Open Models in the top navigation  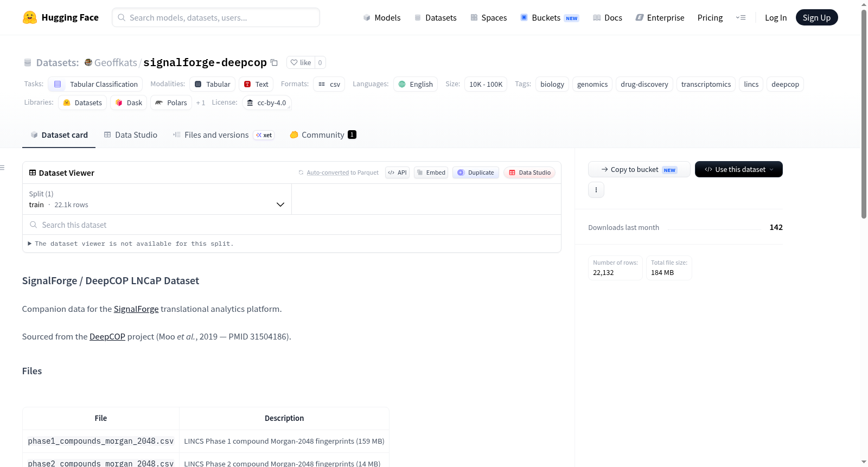(381, 17)
